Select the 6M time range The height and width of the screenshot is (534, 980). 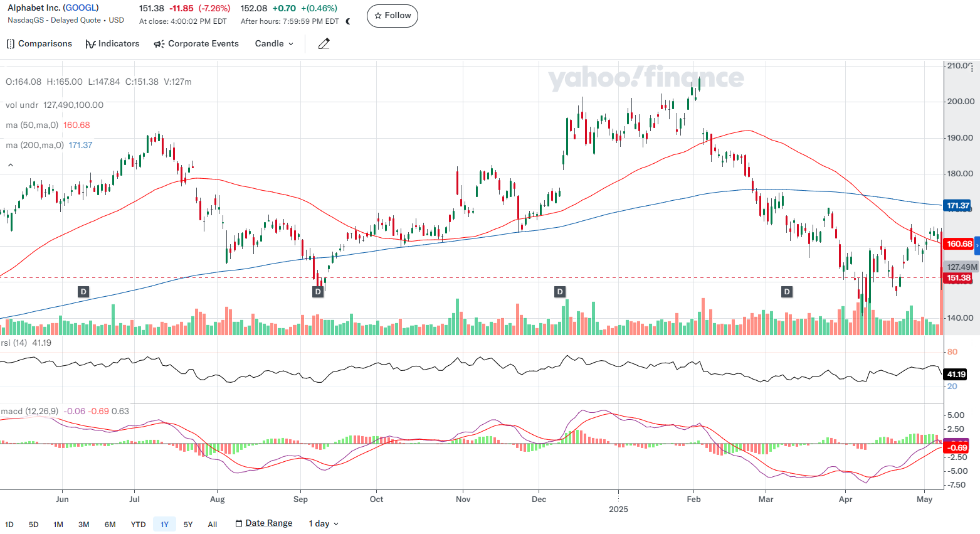pyautogui.click(x=110, y=525)
